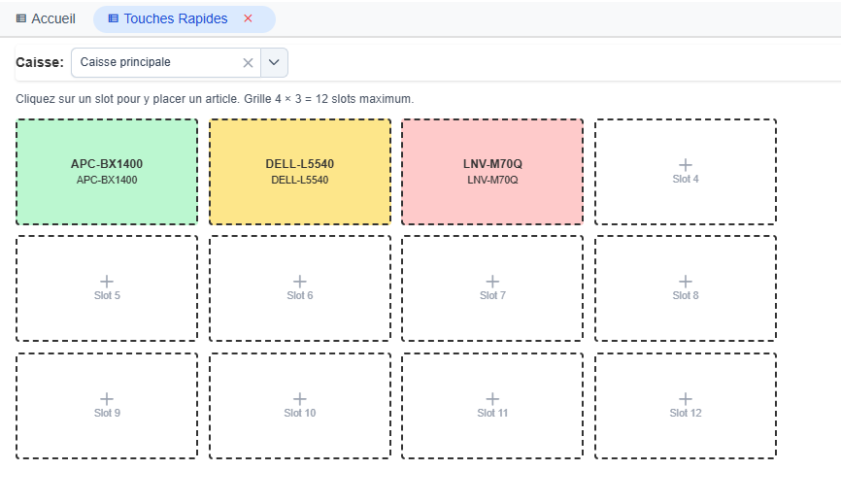Viewport: 841px width, 504px height.
Task: Click the Touches Rapides tab list icon
Action: 114,18
